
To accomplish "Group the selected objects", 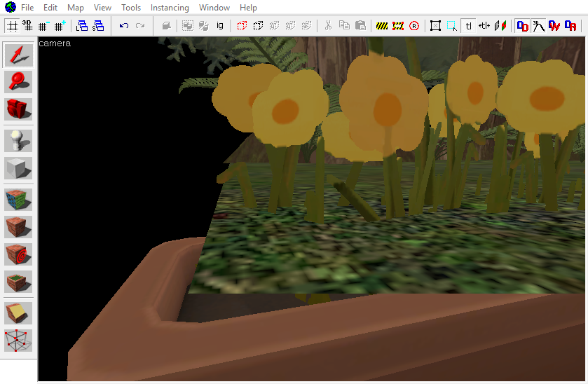I will point(188,26).
